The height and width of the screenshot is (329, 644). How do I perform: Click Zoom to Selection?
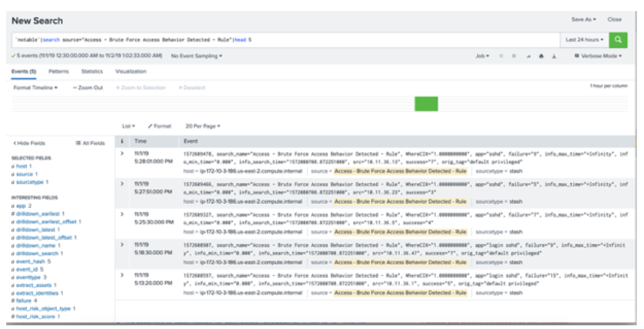point(141,87)
